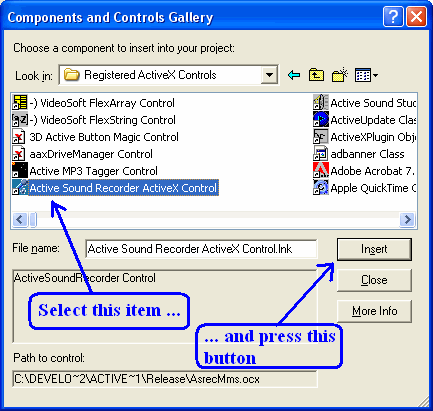Click the list's right scroll arrow
The height and width of the screenshot is (411, 433).
click(407, 220)
